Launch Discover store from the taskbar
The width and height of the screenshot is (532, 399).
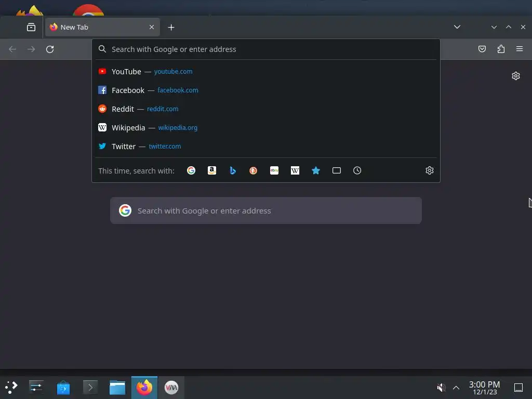63,387
